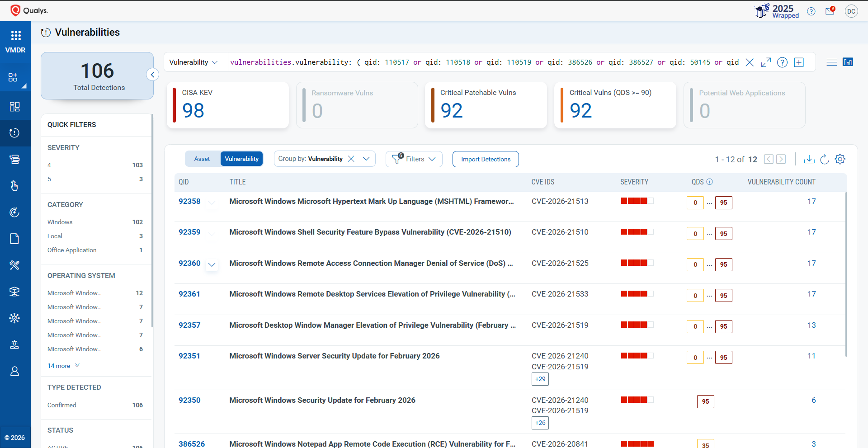The width and height of the screenshot is (868, 448).
Task: Open query help question mark icon
Action: 782,62
